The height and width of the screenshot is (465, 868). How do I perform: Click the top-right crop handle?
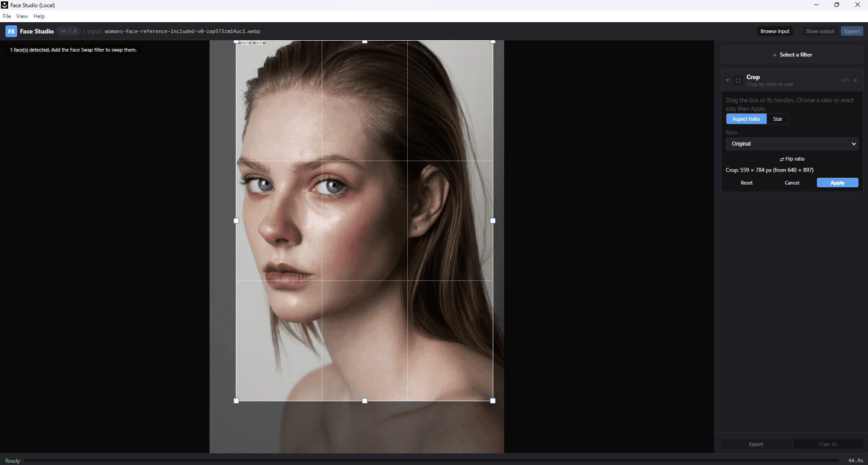coord(493,41)
